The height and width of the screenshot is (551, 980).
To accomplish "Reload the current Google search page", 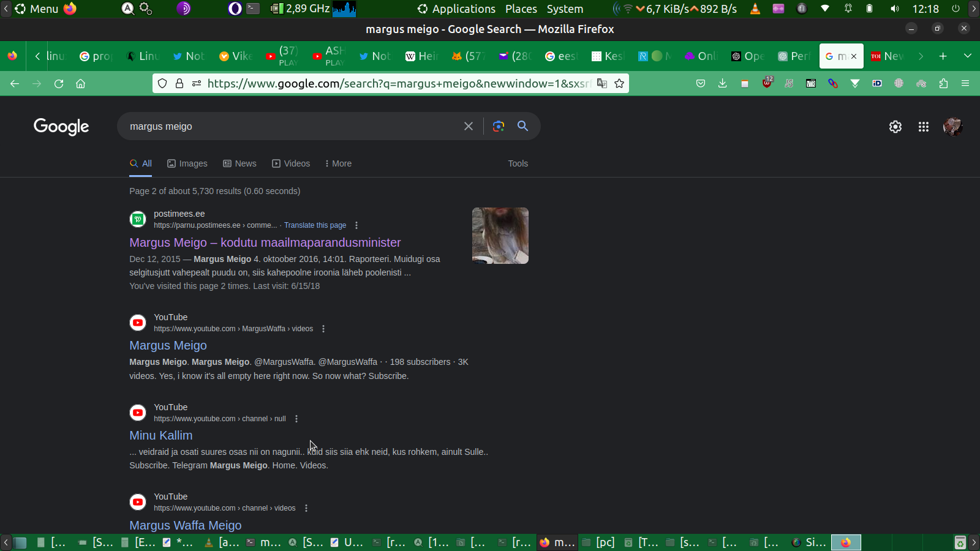I will point(59,84).
